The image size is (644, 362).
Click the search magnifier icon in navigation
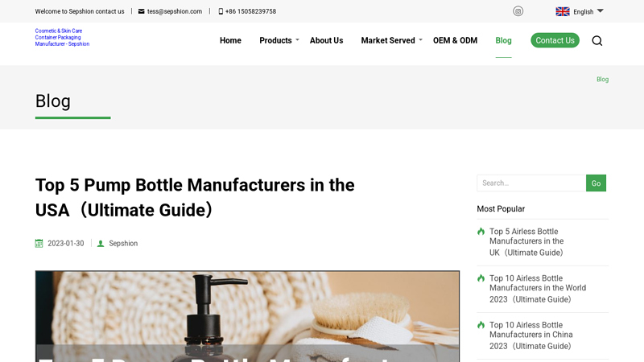[x=597, y=41]
